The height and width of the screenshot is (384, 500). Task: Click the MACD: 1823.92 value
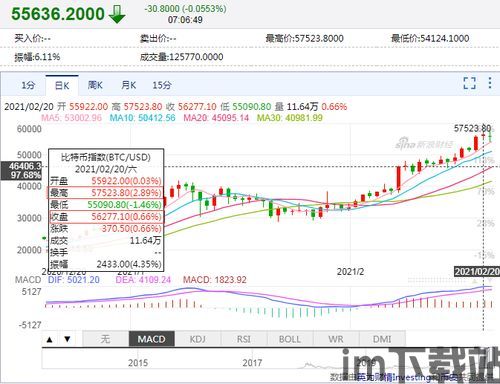(215, 280)
